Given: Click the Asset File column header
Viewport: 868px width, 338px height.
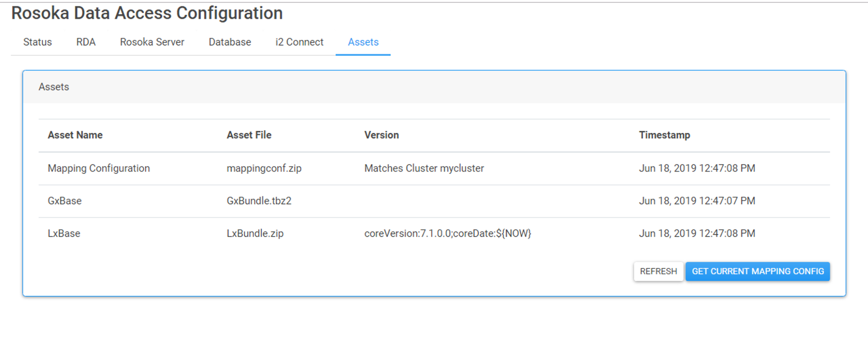Looking at the screenshot, I should pos(249,135).
